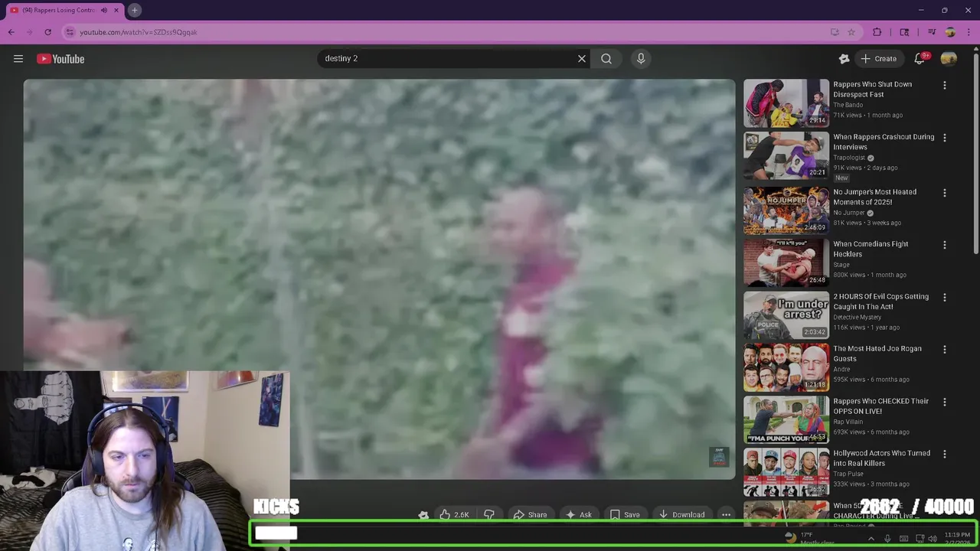Click the Create button
The height and width of the screenshot is (551, 980).
pyautogui.click(x=878, y=59)
